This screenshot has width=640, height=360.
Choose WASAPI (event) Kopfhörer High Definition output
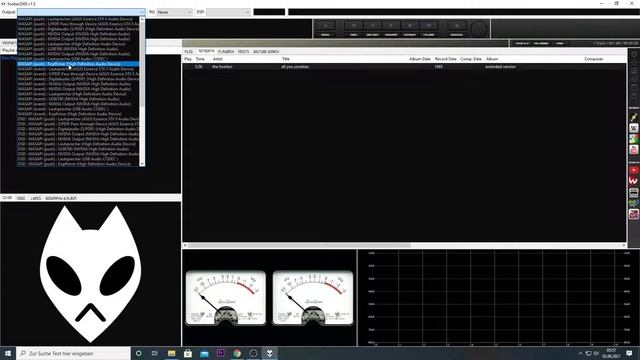[x=78, y=114]
